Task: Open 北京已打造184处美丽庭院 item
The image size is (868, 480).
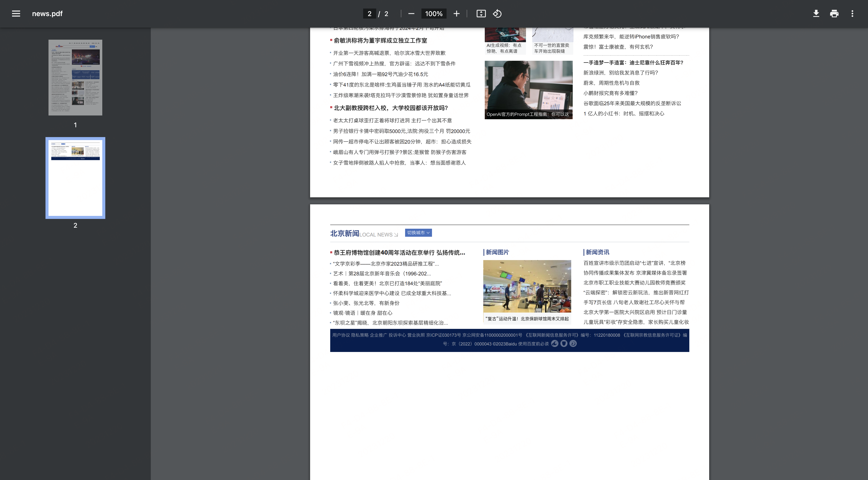Action: coord(388,283)
